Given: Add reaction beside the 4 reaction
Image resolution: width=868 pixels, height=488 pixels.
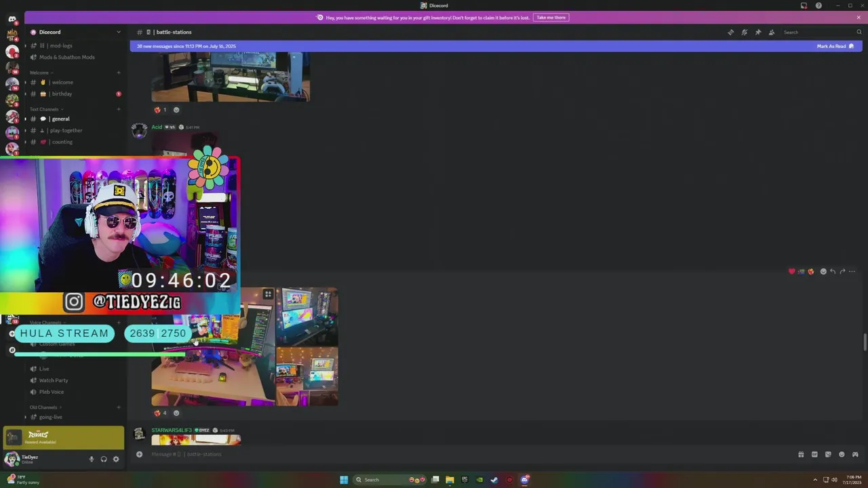Looking at the screenshot, I should pos(176,413).
